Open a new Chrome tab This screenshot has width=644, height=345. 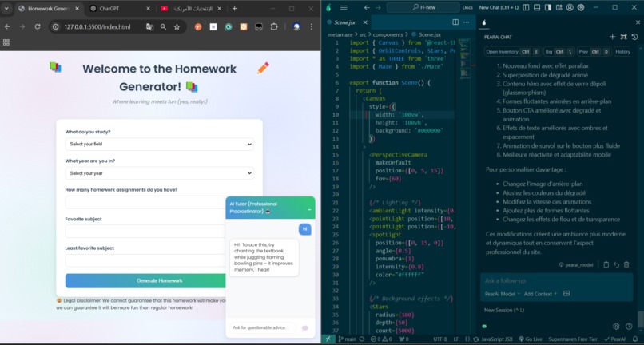[235, 8]
